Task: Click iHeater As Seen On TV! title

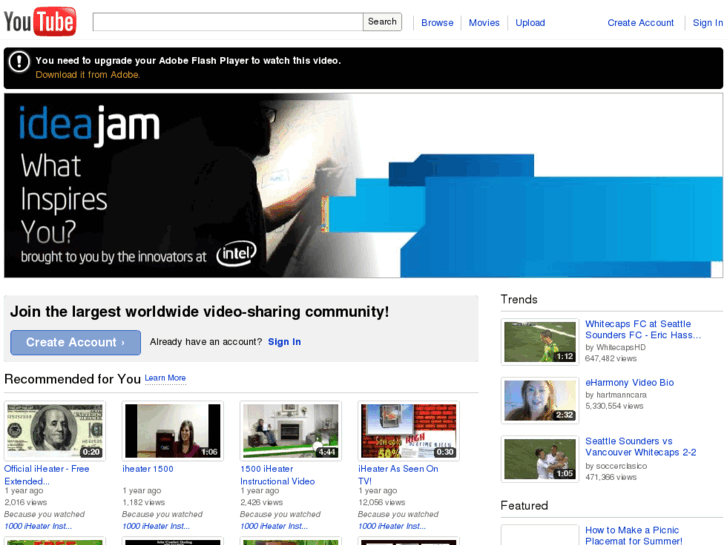Action: tap(398, 475)
